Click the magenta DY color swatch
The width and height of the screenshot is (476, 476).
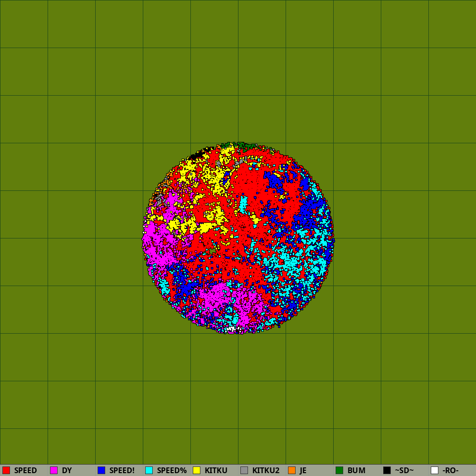point(54,470)
